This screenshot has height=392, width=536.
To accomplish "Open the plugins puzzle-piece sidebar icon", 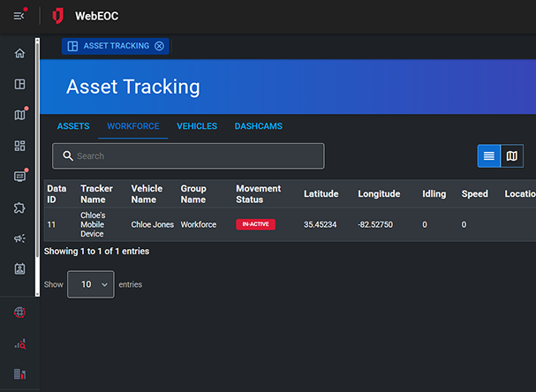I will pyautogui.click(x=19, y=207).
